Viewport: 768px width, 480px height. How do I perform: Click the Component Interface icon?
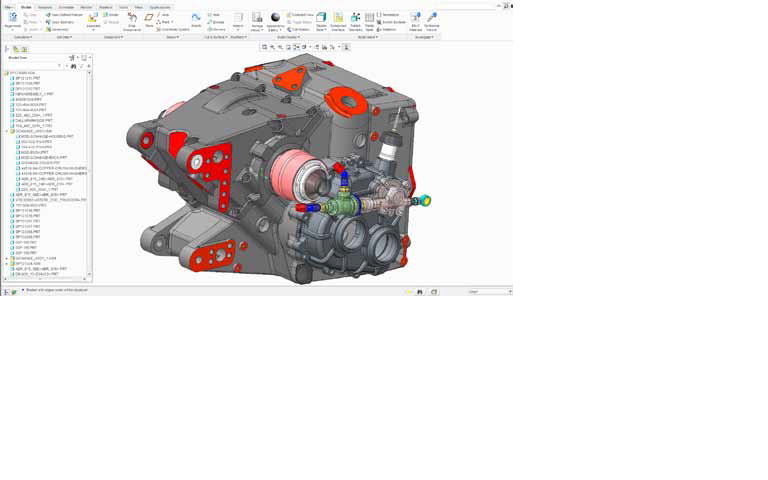tap(338, 19)
